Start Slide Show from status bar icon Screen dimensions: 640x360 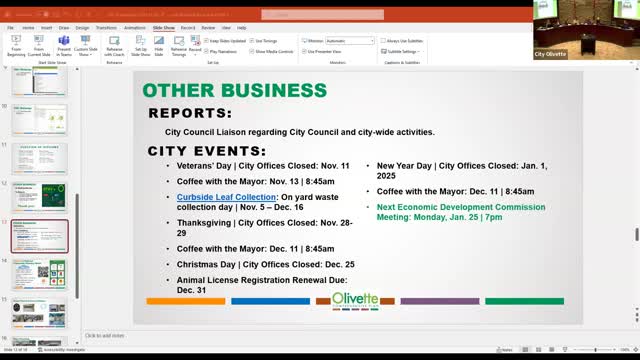click(565, 350)
